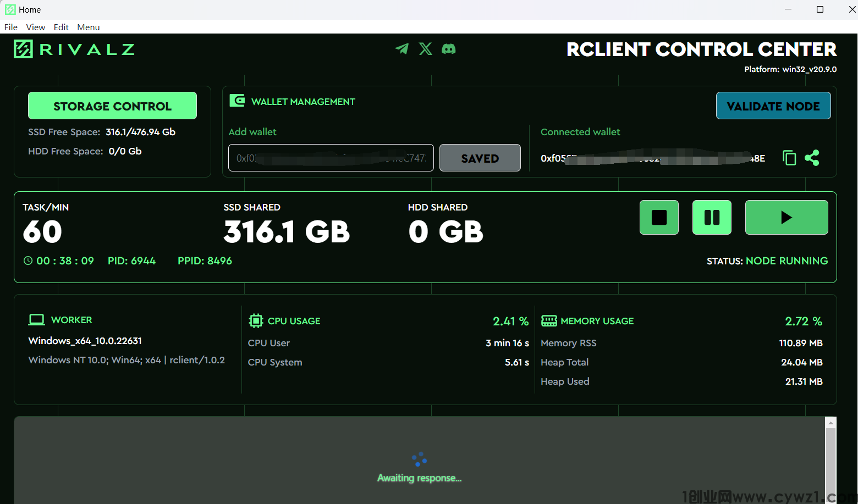Click the Add wallet address field
Screen dimensions: 858x504
coord(331,158)
